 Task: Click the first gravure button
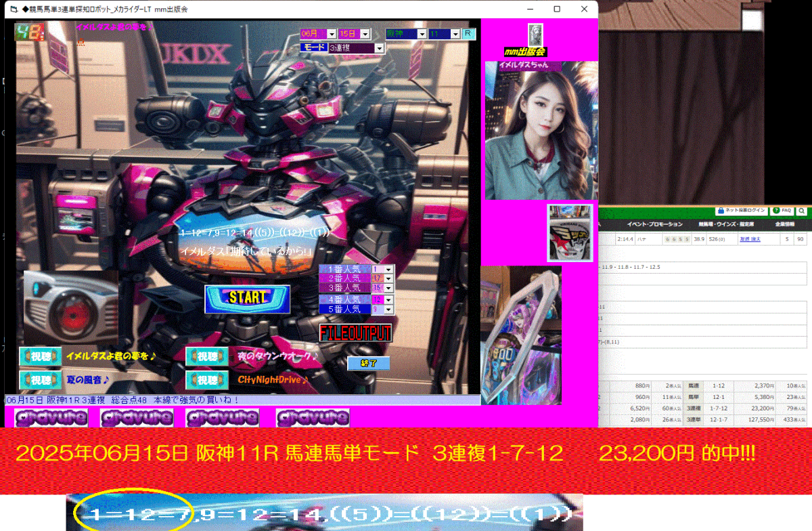click(x=51, y=418)
